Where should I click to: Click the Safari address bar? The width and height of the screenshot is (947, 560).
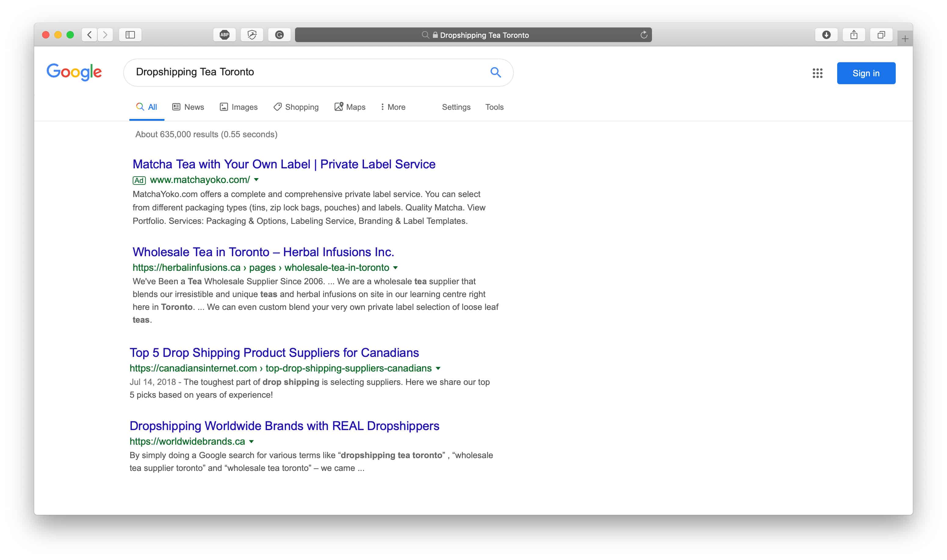pyautogui.click(x=473, y=35)
